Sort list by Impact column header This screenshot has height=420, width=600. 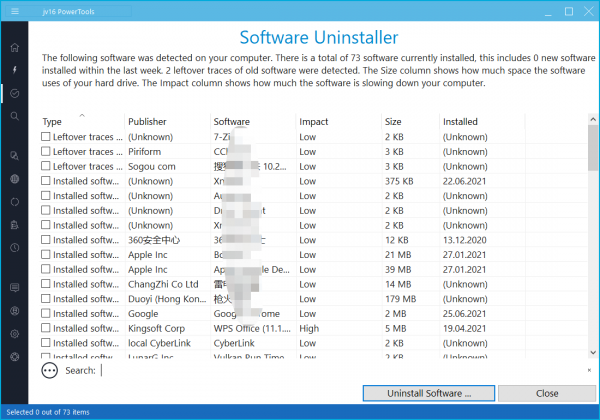point(339,122)
